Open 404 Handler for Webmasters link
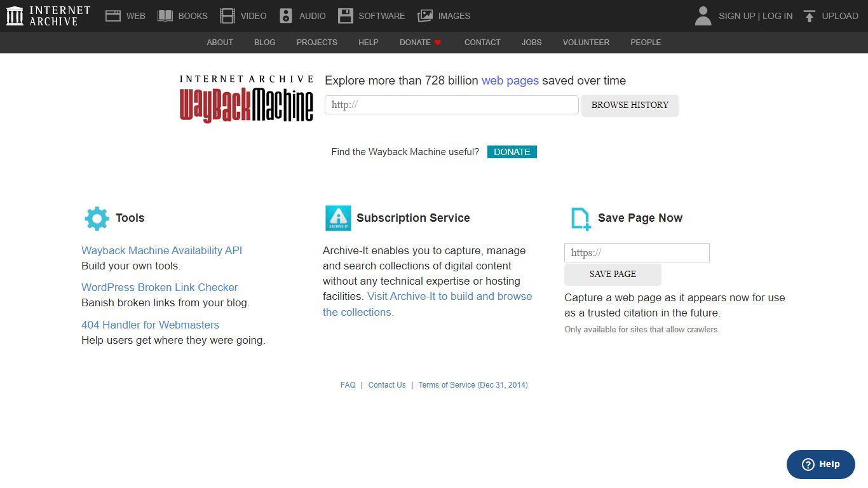Image resolution: width=868 pixels, height=488 pixels. coord(150,325)
